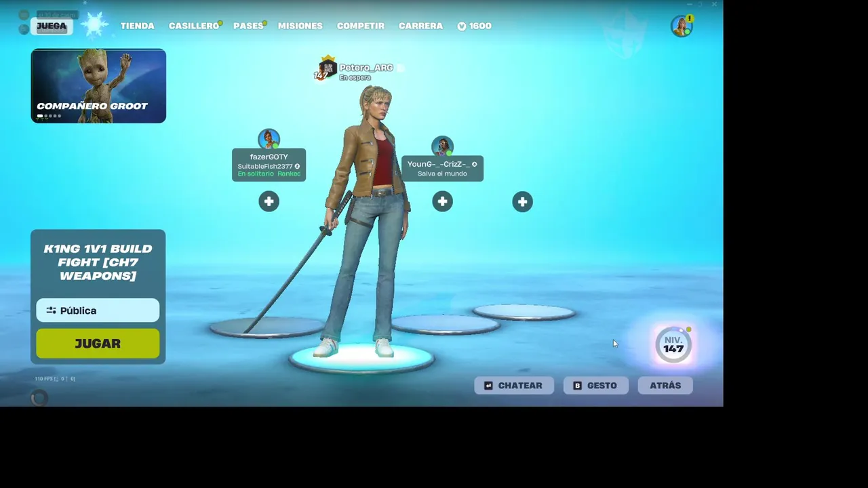Screen dimensions: 868x488
Task: Click the Salva el mundo status text
Action: pos(442,174)
